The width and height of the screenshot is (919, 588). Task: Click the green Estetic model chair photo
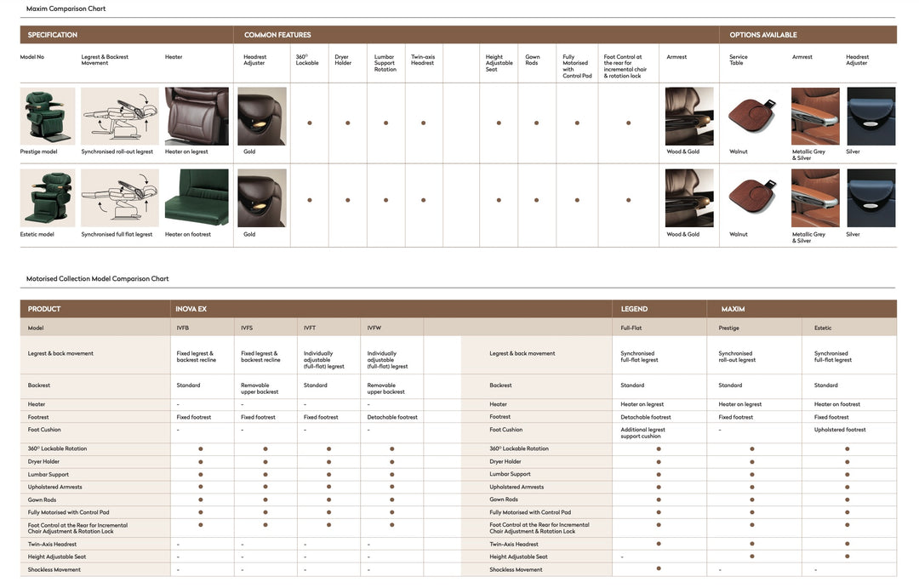(48, 198)
